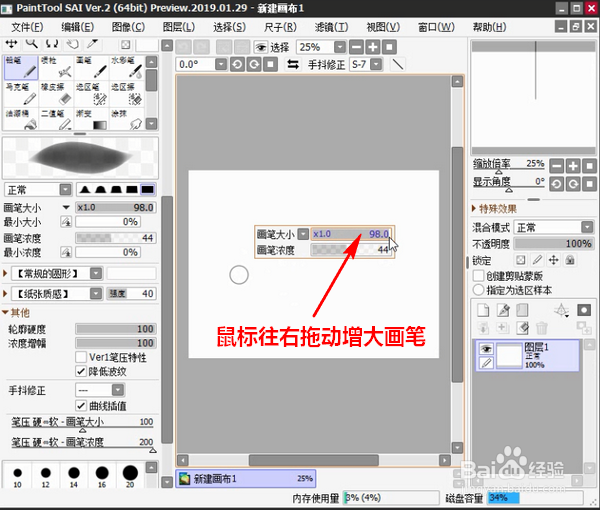Adjust the 画笔浓度 slider in left panel
Viewport: 600px width, 510px height.
[x=116, y=238]
